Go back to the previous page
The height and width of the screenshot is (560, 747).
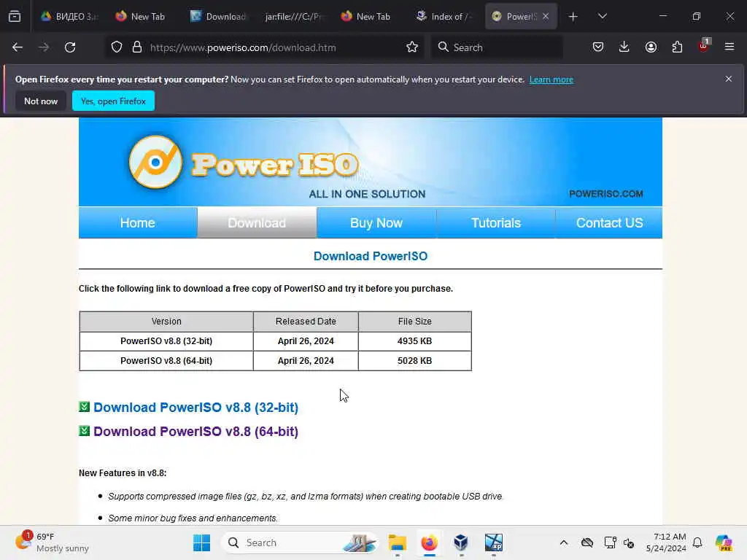(18, 47)
